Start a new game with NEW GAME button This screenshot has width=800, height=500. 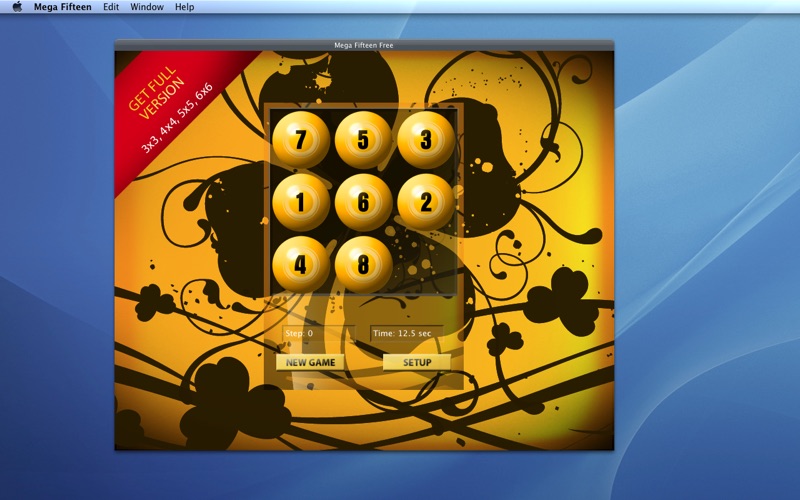310,362
